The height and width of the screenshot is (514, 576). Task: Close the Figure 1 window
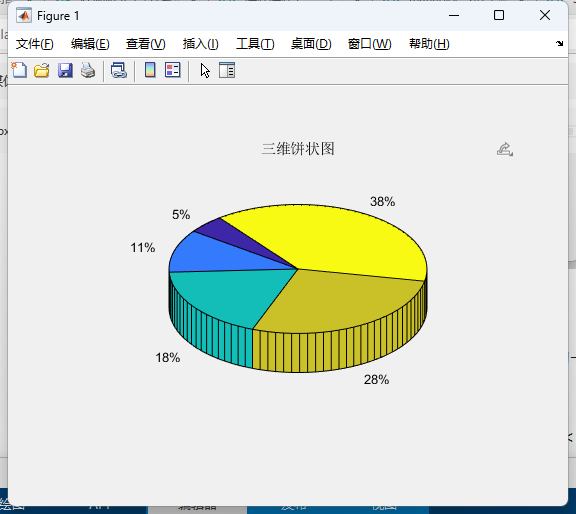point(545,15)
